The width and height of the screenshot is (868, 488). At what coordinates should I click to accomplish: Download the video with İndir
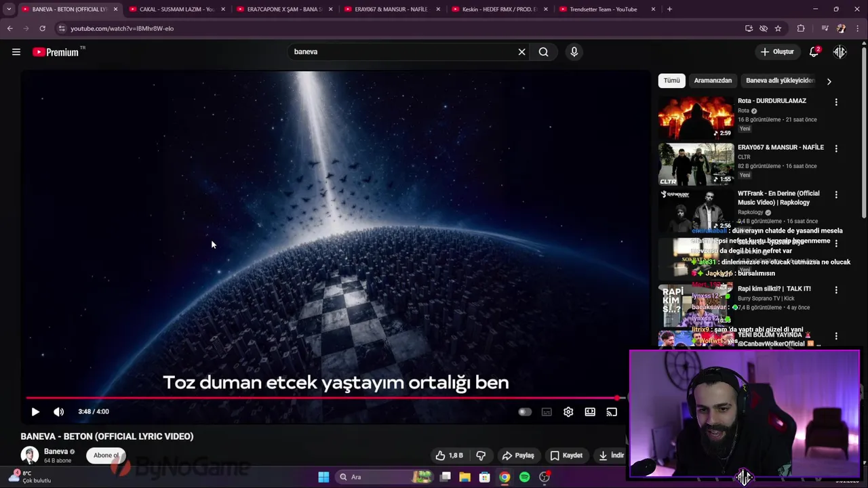click(x=611, y=455)
